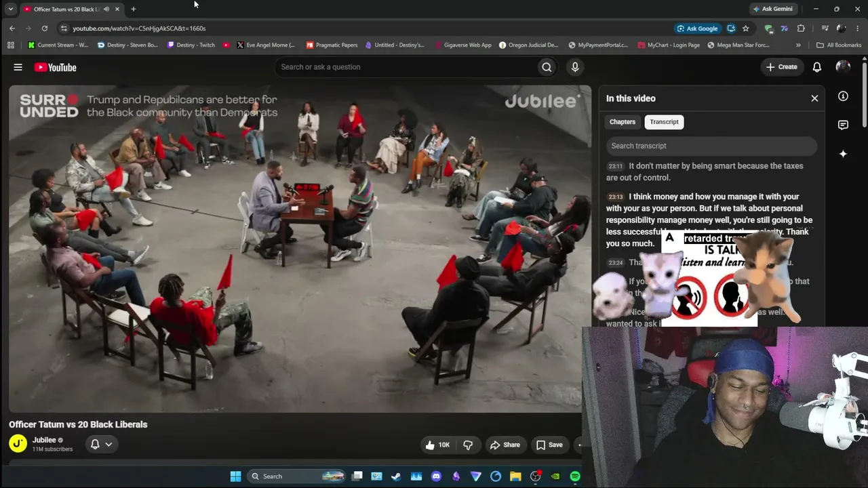Open Windows Start menu
This screenshot has height=488, width=868.
tap(235, 476)
